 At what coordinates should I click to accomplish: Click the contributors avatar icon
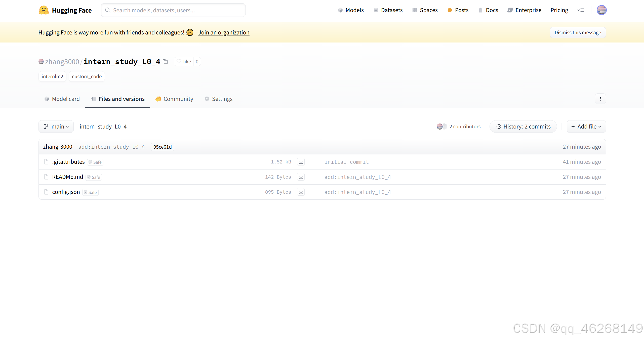(441, 126)
